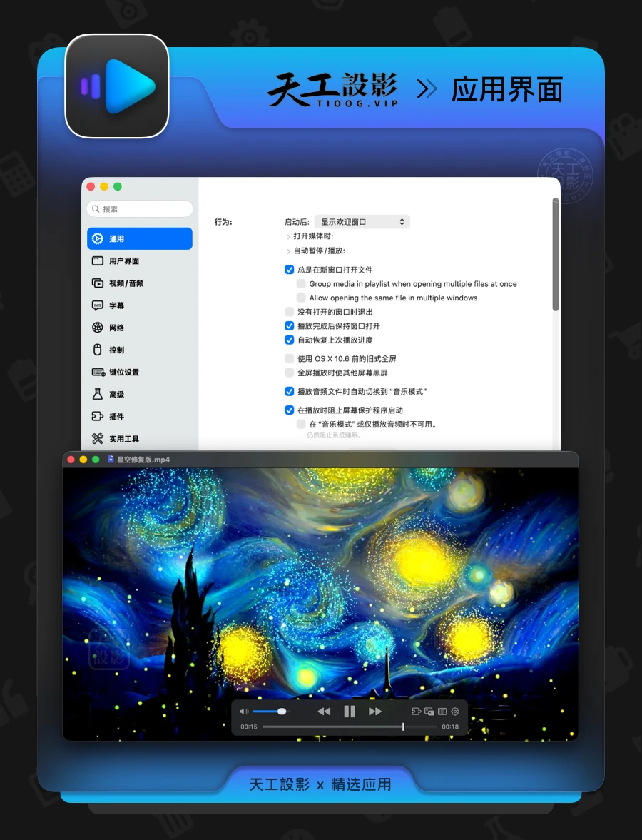Open 高级 advanced pane via flask icon
Viewport: 642px width, 840px height.
pyautogui.click(x=98, y=394)
